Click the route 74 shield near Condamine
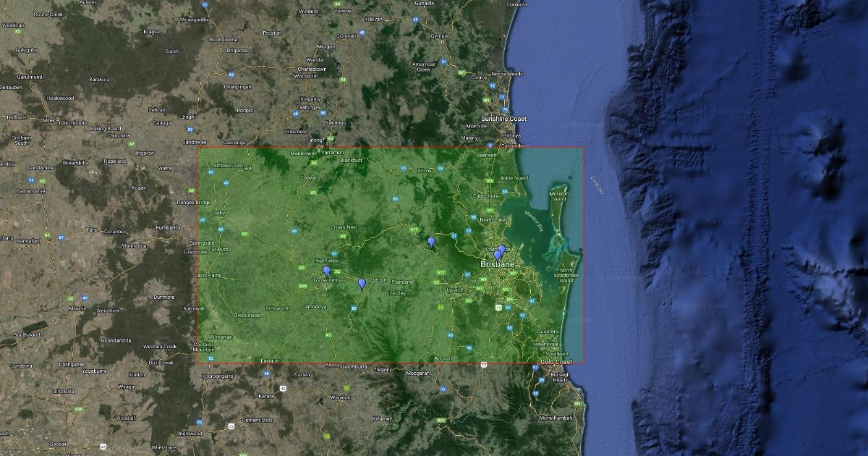The height and width of the screenshot is (456, 868). tap(32, 180)
